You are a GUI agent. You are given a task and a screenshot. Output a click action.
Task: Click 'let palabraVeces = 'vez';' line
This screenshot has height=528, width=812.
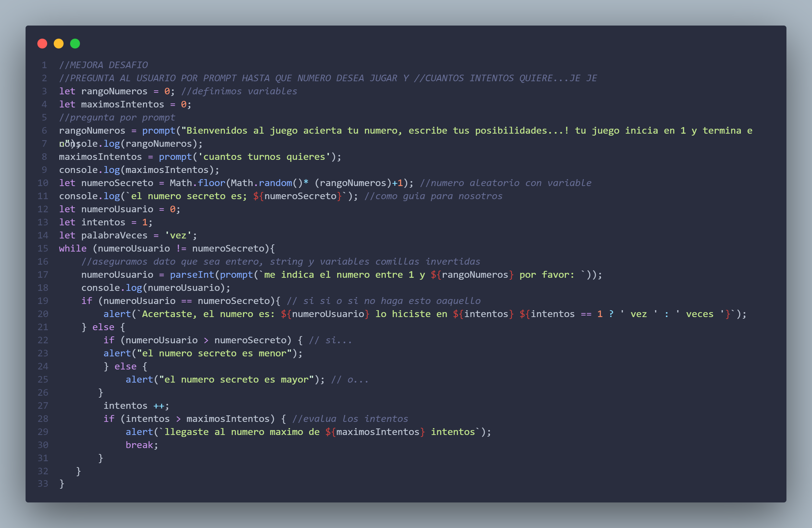tap(128, 236)
